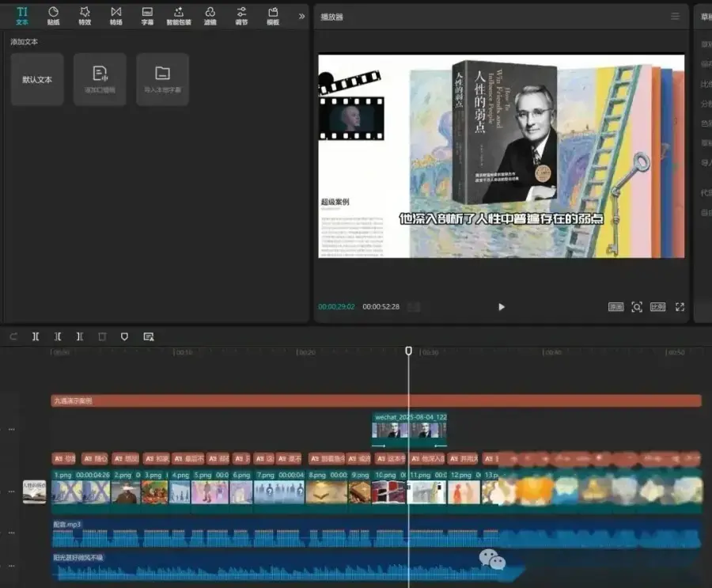Screen dimensions: 712x588
Task: Open options dots for 配音.mp3 track
Action: point(11,533)
